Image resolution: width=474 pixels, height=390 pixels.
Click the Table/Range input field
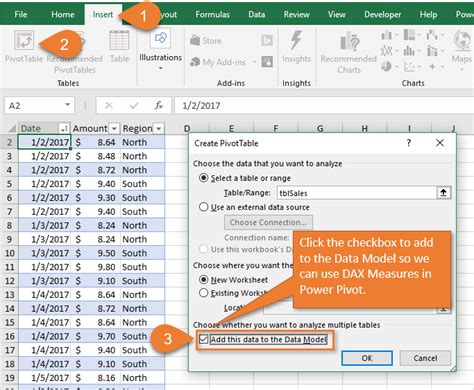357,193
